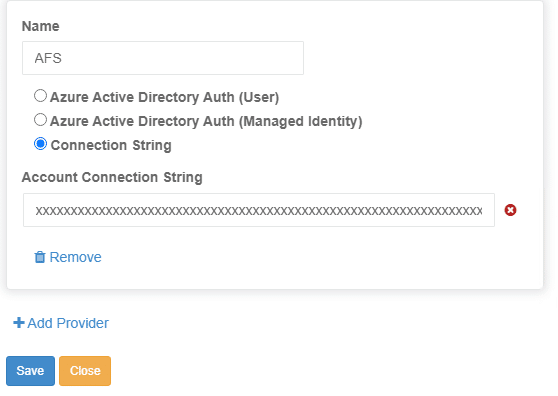
Task: Click the AFS text in the Name box
Action: 48,58
